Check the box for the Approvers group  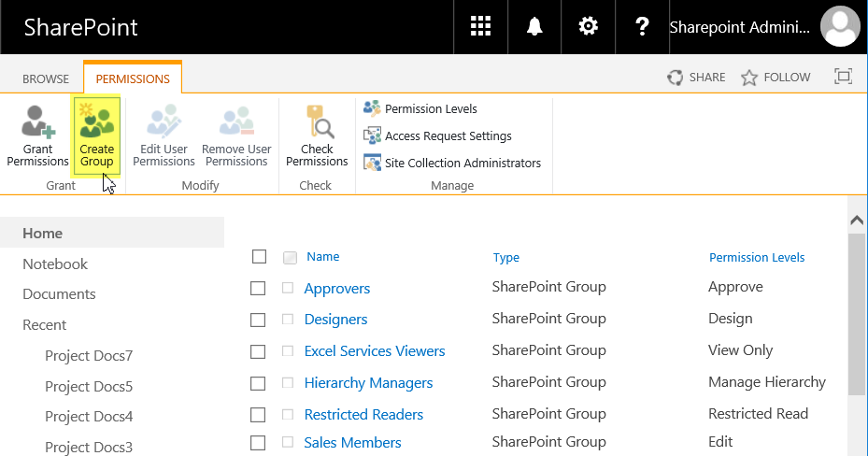(259, 289)
